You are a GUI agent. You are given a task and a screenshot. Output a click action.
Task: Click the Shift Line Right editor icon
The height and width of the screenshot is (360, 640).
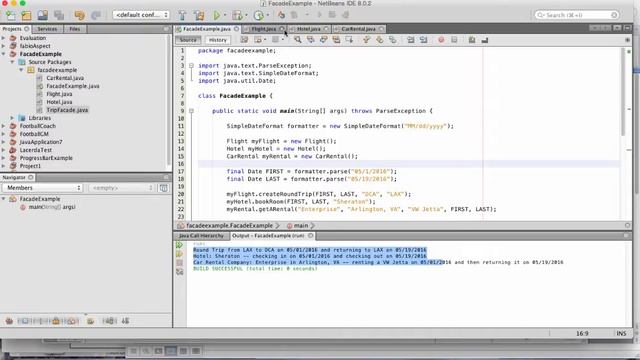pyautogui.click(x=423, y=40)
